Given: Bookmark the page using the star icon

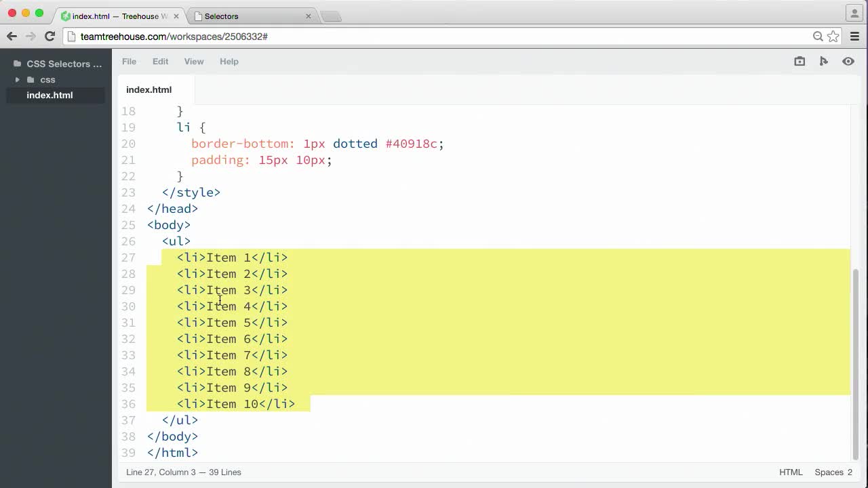Looking at the screenshot, I should tap(833, 36).
